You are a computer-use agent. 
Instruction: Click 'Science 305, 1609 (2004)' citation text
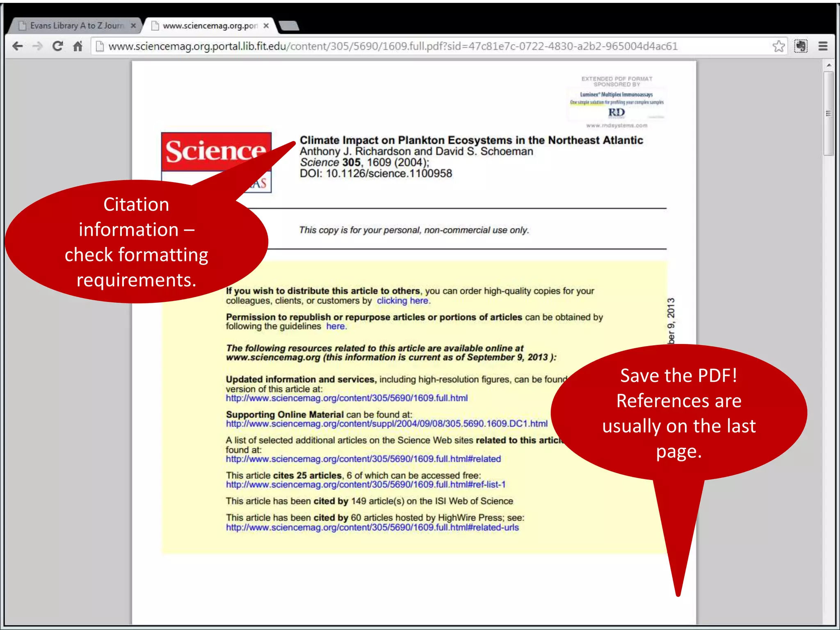(x=364, y=162)
